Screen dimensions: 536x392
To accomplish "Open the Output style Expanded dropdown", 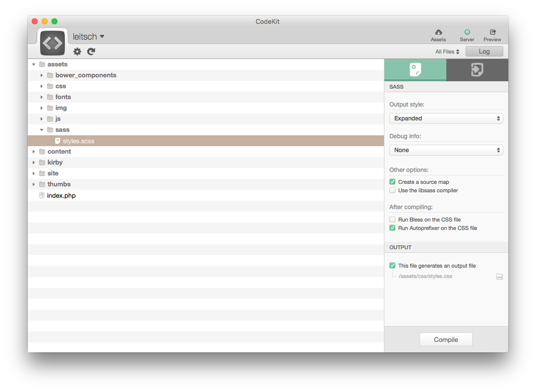I will pos(446,118).
